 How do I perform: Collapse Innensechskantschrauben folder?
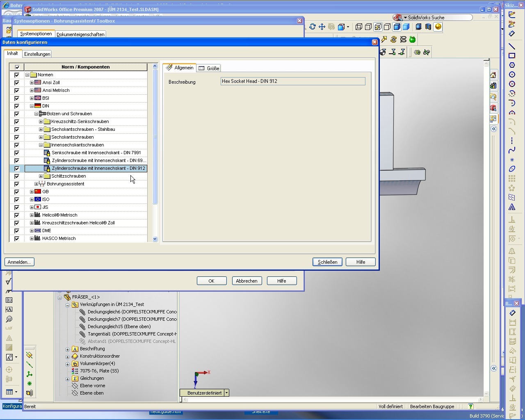pyautogui.click(x=41, y=145)
